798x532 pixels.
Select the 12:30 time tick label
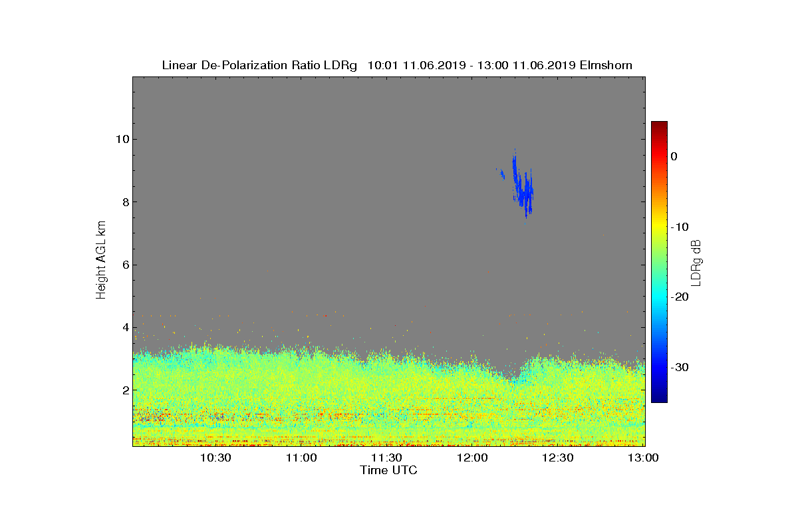click(x=557, y=458)
